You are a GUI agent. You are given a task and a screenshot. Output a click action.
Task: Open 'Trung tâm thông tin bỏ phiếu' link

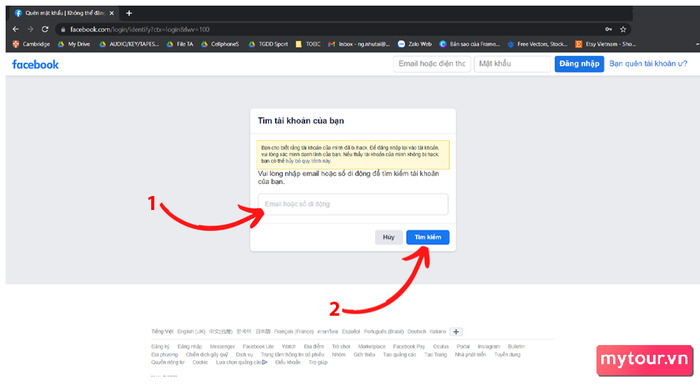click(x=292, y=355)
